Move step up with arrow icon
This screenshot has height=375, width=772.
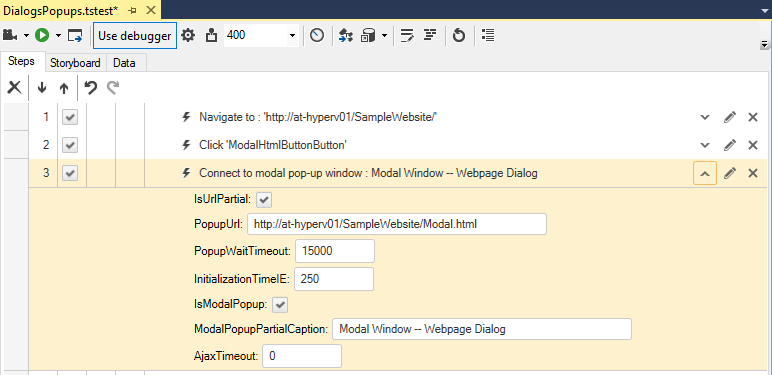coord(64,88)
